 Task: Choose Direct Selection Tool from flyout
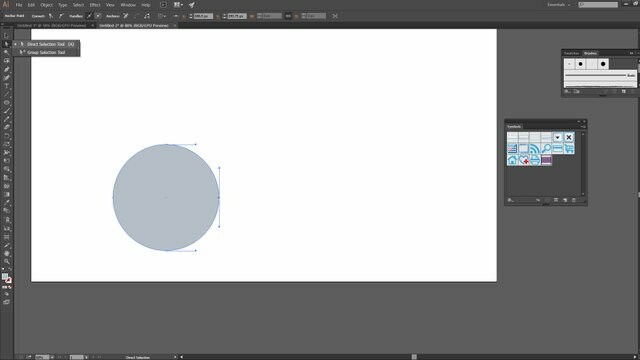click(46, 44)
